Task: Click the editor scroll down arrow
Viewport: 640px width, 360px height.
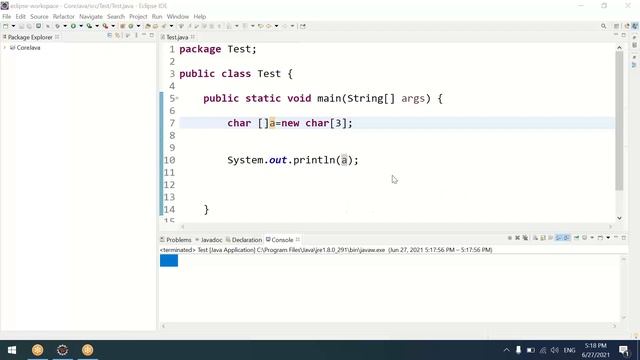Action: [619, 218]
